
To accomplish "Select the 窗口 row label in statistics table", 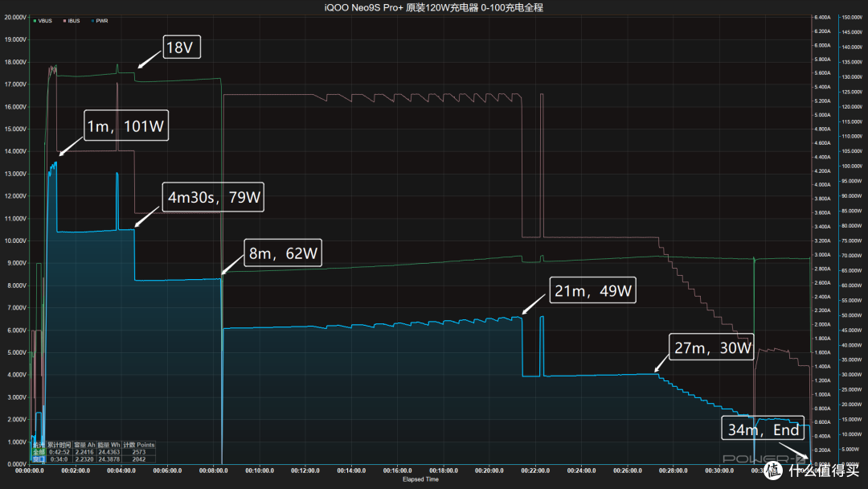I will coord(39,459).
